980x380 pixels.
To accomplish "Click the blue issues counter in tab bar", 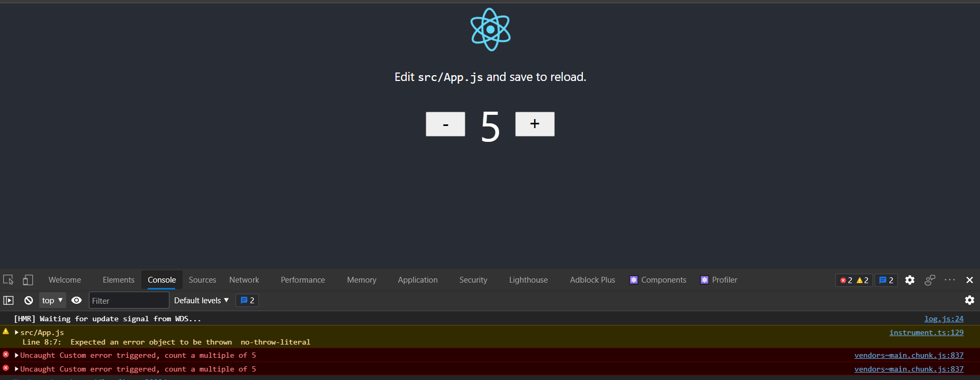I will click(x=886, y=280).
